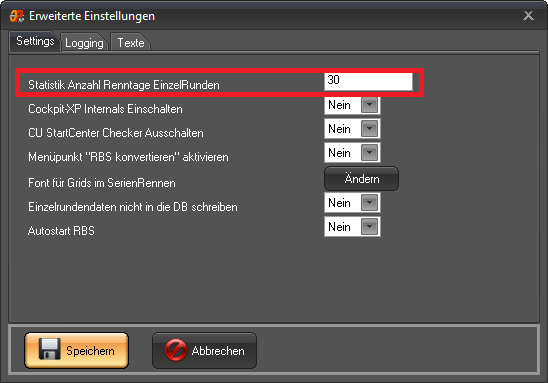Open the RBS konvertieren aktivieren dropdown arrow
Image resolution: width=548 pixels, height=383 pixels.
369,153
